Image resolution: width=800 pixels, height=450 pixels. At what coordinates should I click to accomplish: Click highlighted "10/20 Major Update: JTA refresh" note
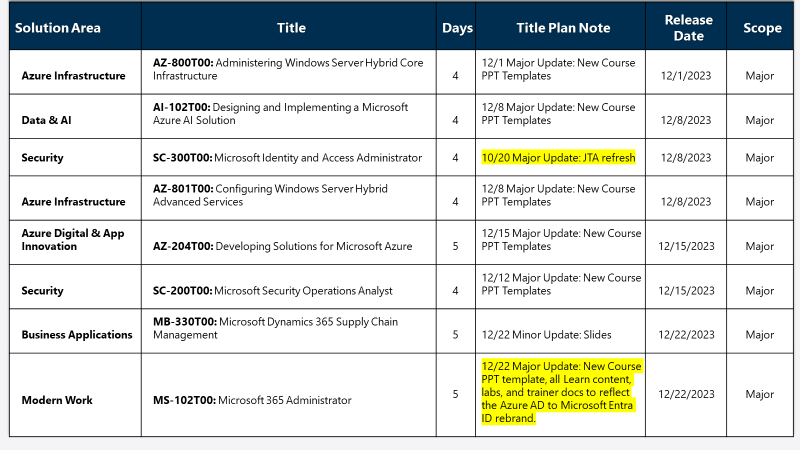point(559,158)
